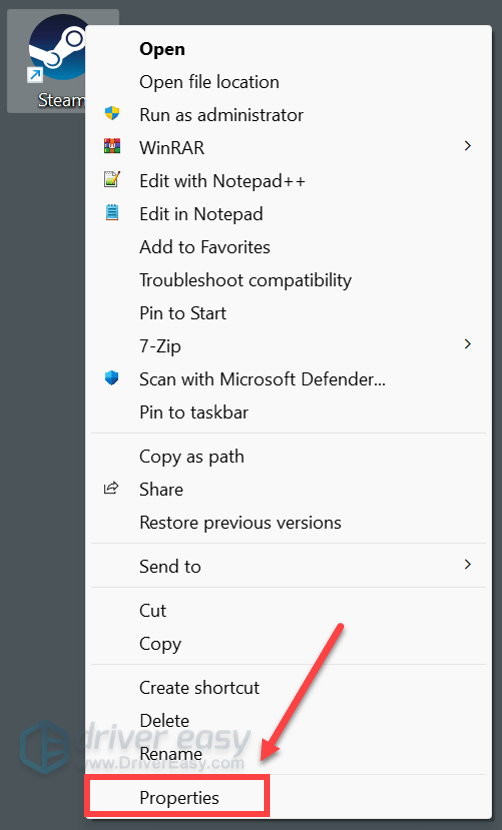Select Open from the context menu
Viewport: 502px width, 830px height.
coord(162,49)
